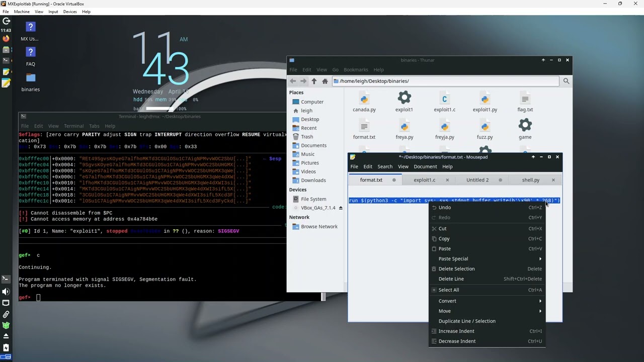Click the terminal's vertical scrollbar handle
644x362 pixels.
324,297
